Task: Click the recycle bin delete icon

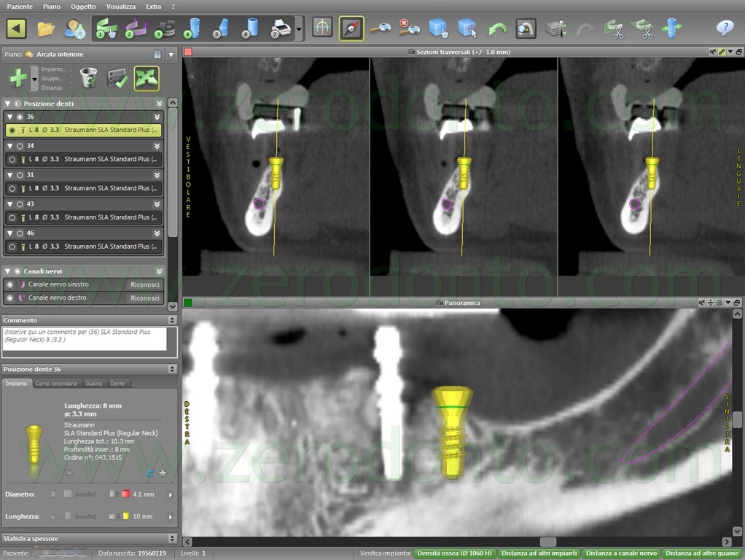Action: coord(88,77)
